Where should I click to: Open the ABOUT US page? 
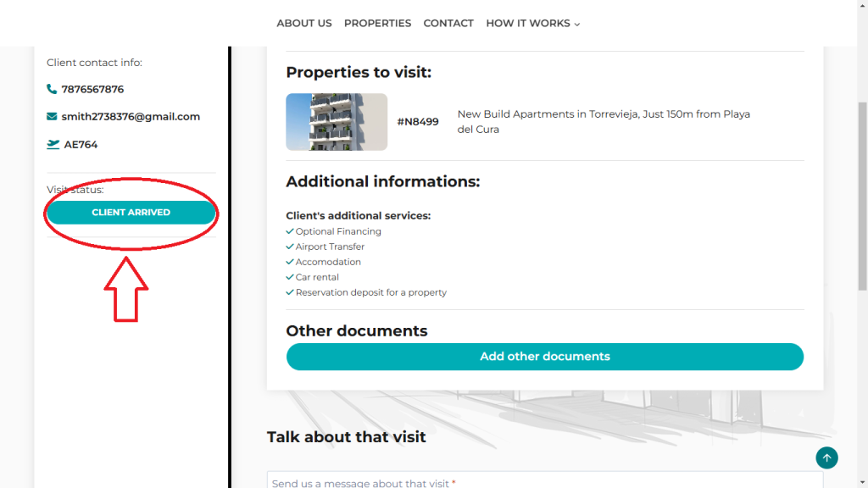304,24
